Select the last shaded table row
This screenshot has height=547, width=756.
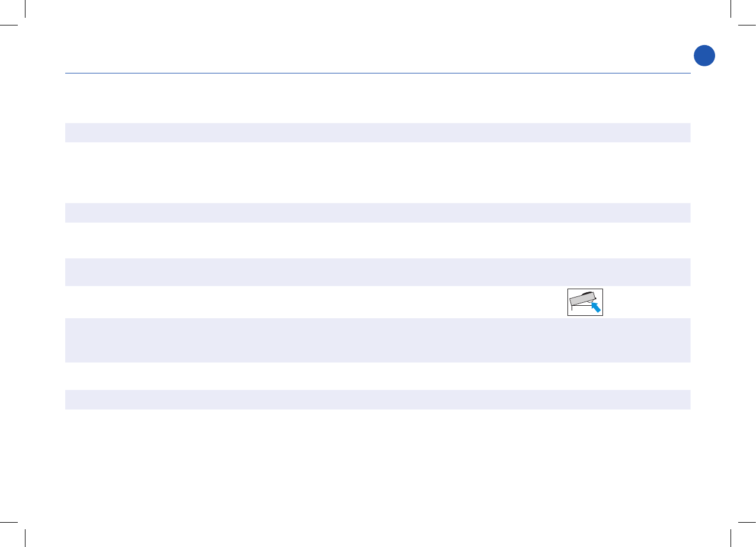(x=377, y=399)
